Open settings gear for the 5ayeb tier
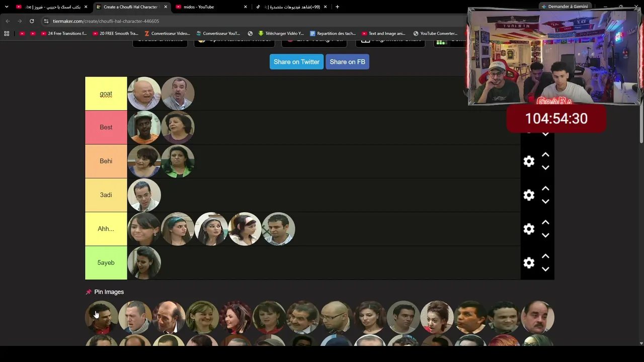 [x=529, y=262]
